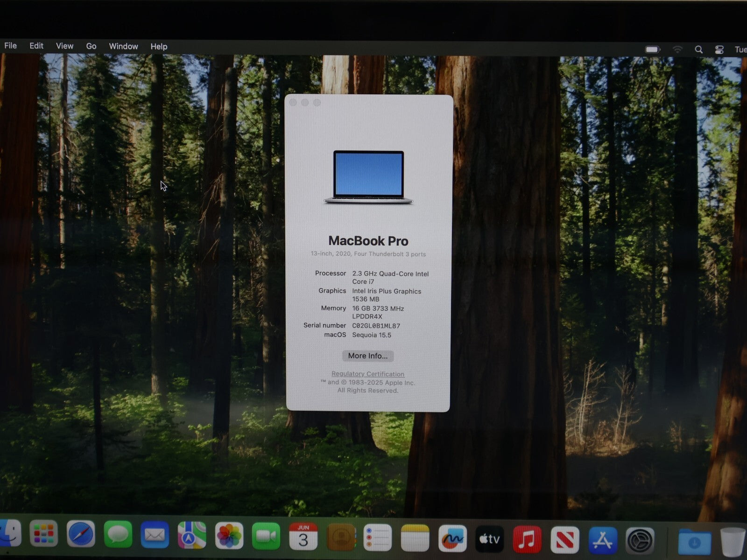Image resolution: width=747 pixels, height=560 pixels.
Task: Open News from the Dock
Action: pos(565,540)
